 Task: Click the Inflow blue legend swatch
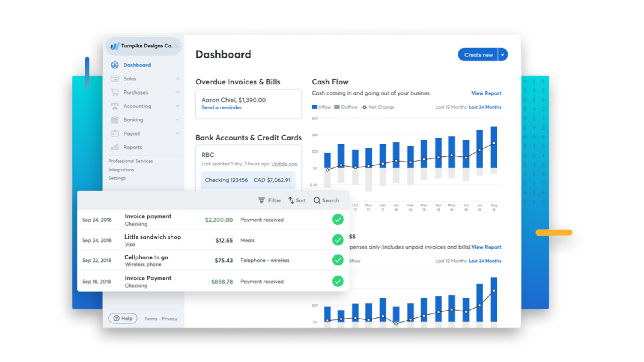(314, 107)
